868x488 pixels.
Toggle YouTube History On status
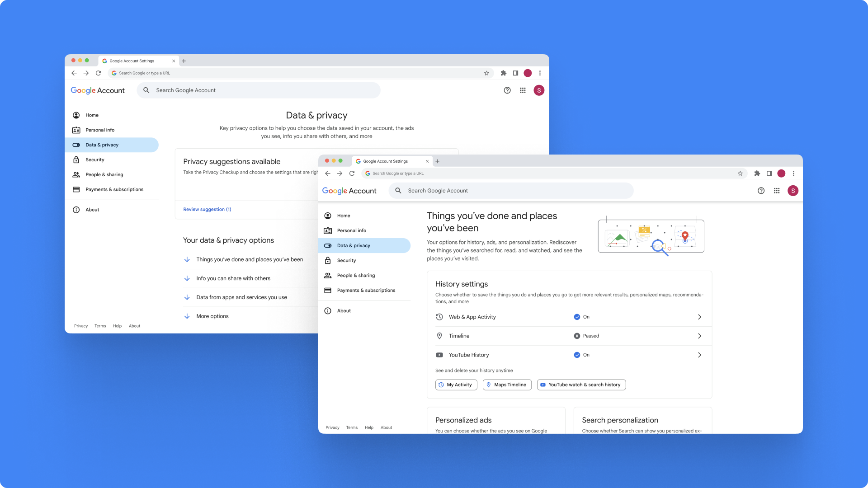[581, 355]
